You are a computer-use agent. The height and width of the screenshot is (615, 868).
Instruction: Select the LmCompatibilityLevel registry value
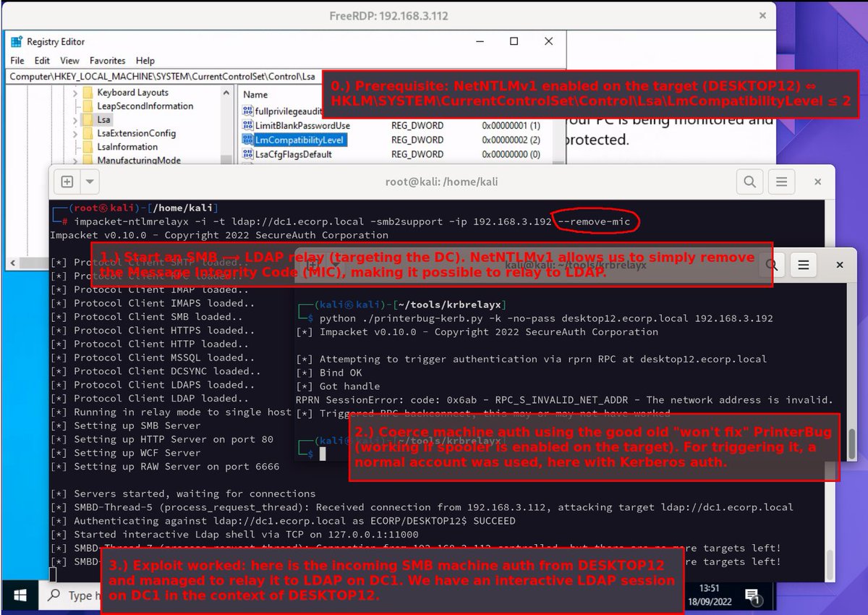coord(300,140)
